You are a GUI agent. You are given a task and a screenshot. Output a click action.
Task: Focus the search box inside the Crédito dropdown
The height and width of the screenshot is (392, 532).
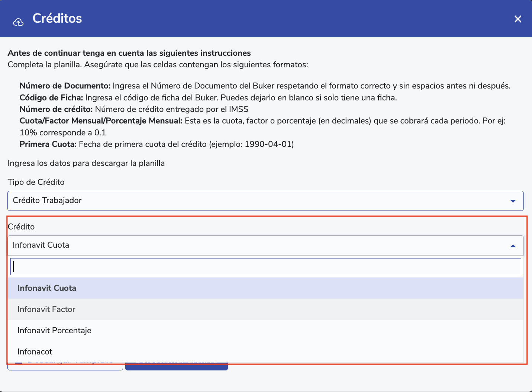click(266, 267)
